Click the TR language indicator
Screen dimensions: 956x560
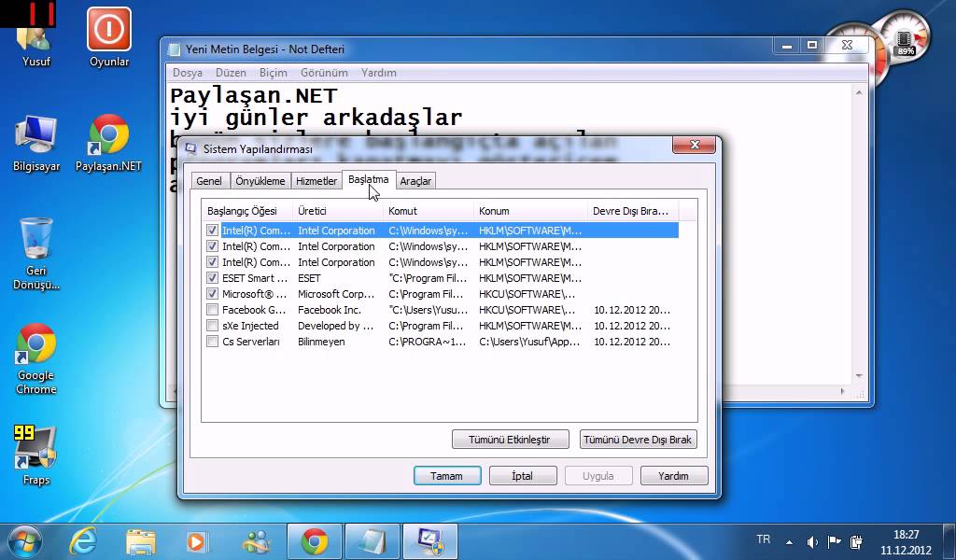(763, 539)
